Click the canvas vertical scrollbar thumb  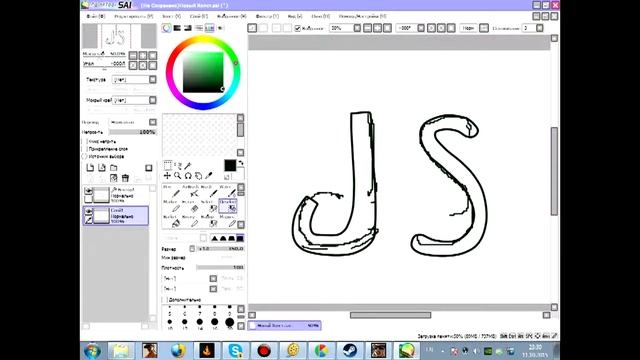click(554, 171)
